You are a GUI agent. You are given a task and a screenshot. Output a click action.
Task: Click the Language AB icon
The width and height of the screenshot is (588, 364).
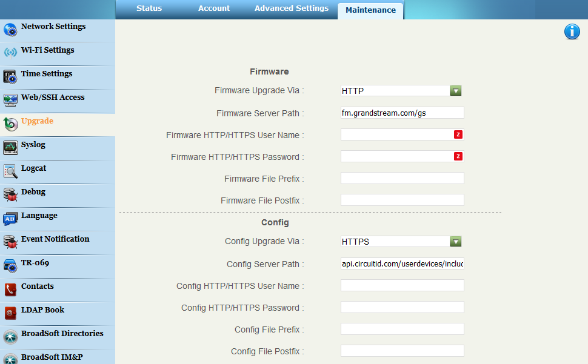click(x=10, y=218)
